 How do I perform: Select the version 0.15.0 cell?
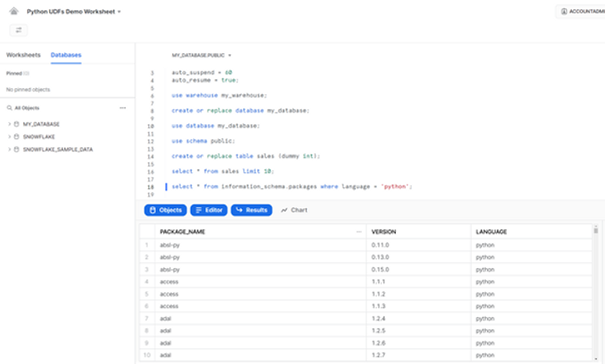pos(418,270)
